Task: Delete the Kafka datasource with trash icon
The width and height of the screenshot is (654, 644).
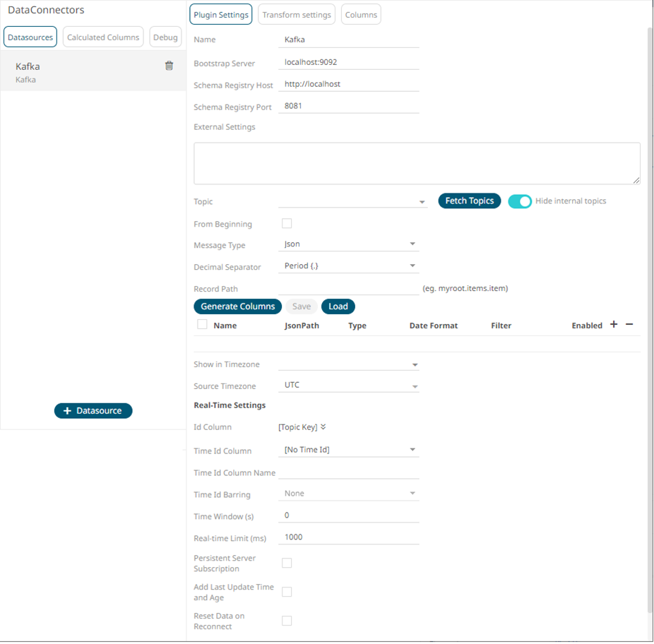Action: [x=169, y=66]
